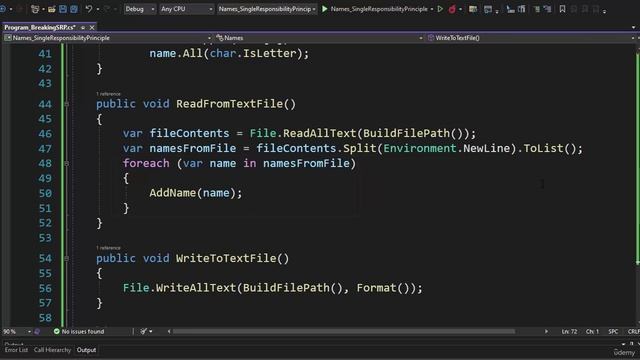
Task: Switch to the Program_BreakingSRP.cs tab
Action: (x=40, y=27)
